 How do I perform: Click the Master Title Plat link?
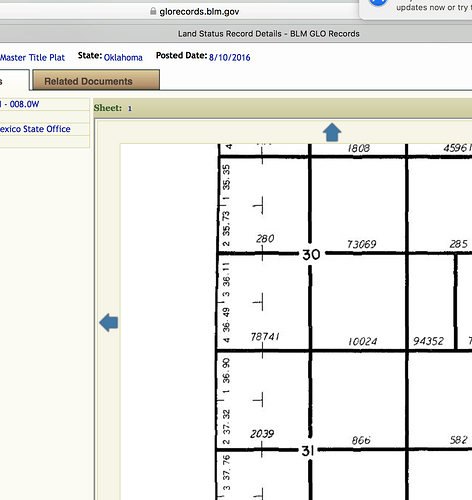(32, 58)
